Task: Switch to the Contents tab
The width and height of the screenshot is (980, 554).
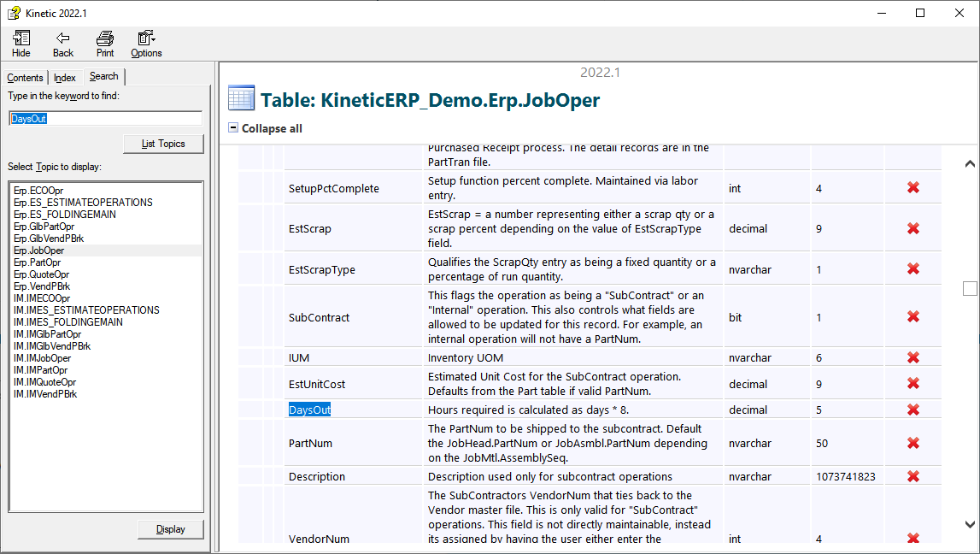Action: 25,78
